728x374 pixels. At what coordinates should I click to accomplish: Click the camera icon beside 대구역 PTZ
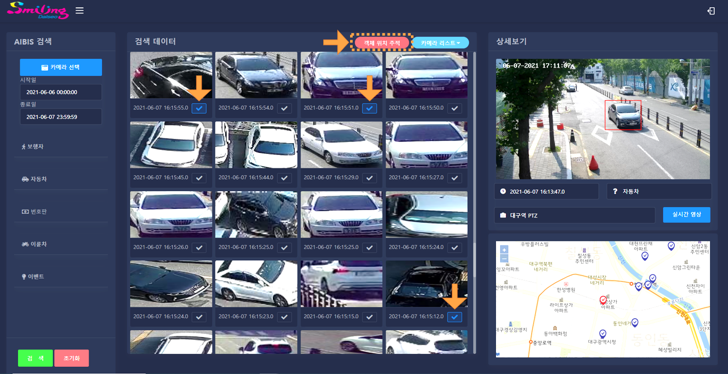(503, 216)
